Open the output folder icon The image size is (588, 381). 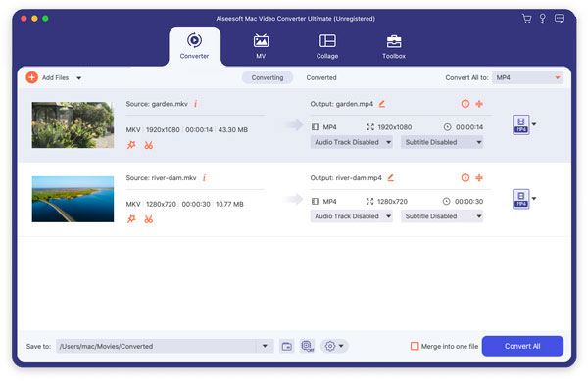287,346
